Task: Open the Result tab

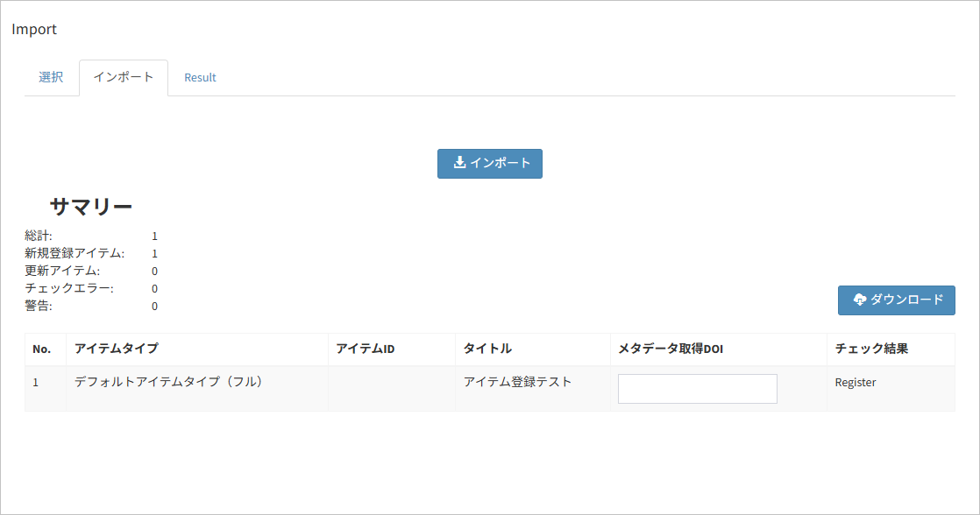Action: [x=200, y=77]
